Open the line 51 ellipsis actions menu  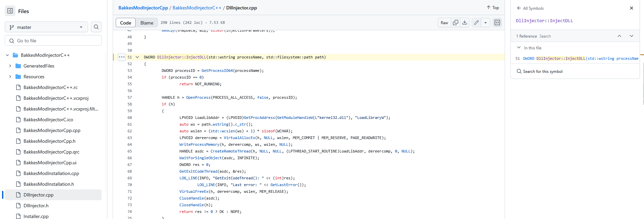pos(121,57)
